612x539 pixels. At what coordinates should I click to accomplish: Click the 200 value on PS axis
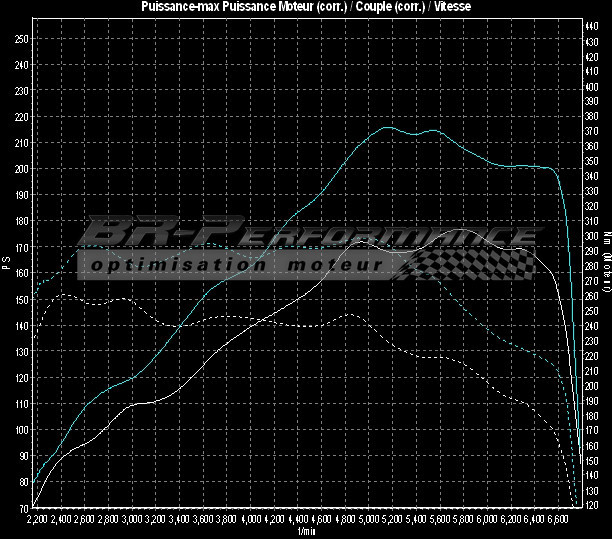pos(21,169)
